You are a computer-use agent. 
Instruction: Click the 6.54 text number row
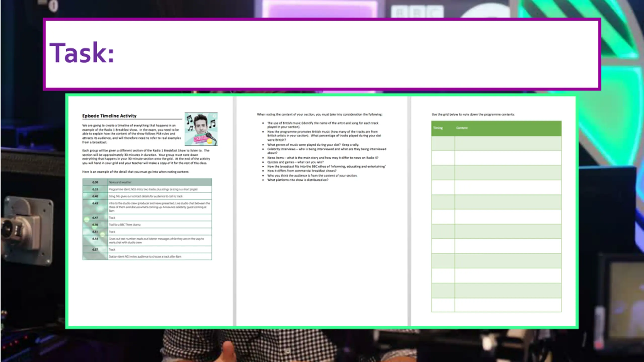point(156,240)
